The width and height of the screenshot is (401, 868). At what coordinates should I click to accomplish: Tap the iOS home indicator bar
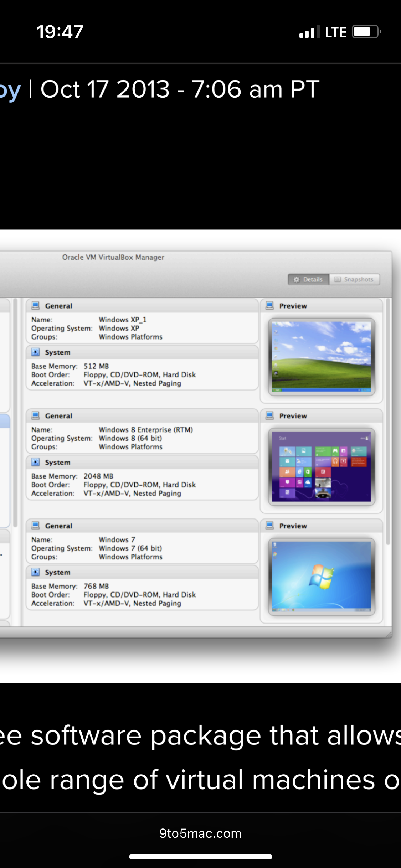click(201, 857)
